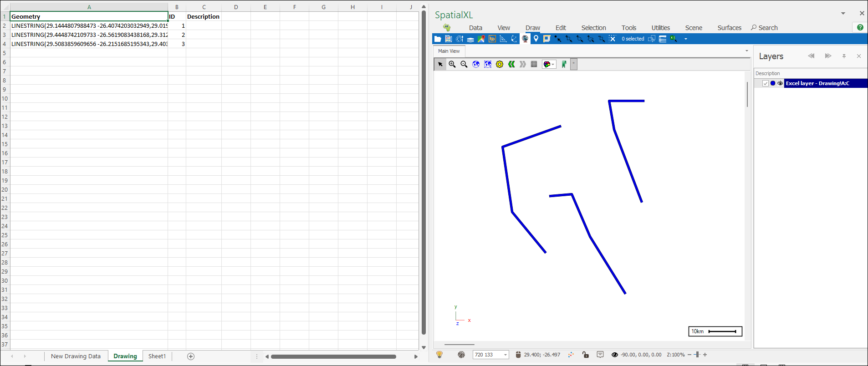Uncheck the Excel layer checkbox
The height and width of the screenshot is (366, 868).
pyautogui.click(x=766, y=83)
